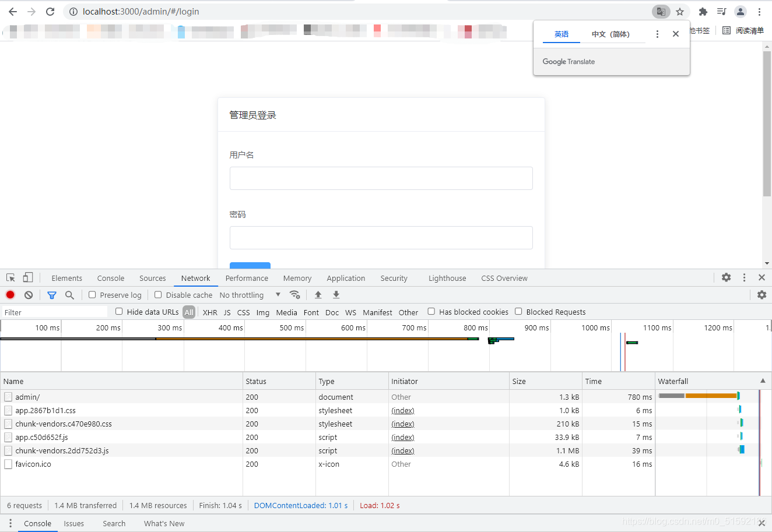The height and width of the screenshot is (532, 772).
Task: Open network search magnifier
Action: tap(69, 295)
